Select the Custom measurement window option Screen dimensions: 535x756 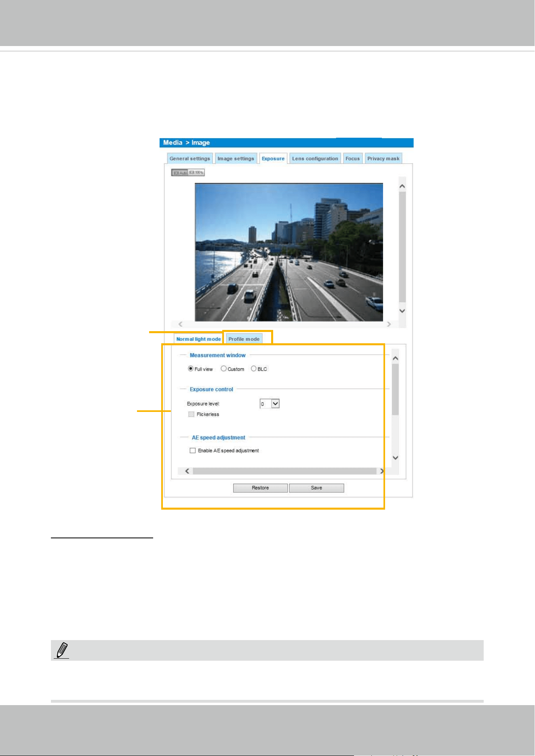coord(223,368)
